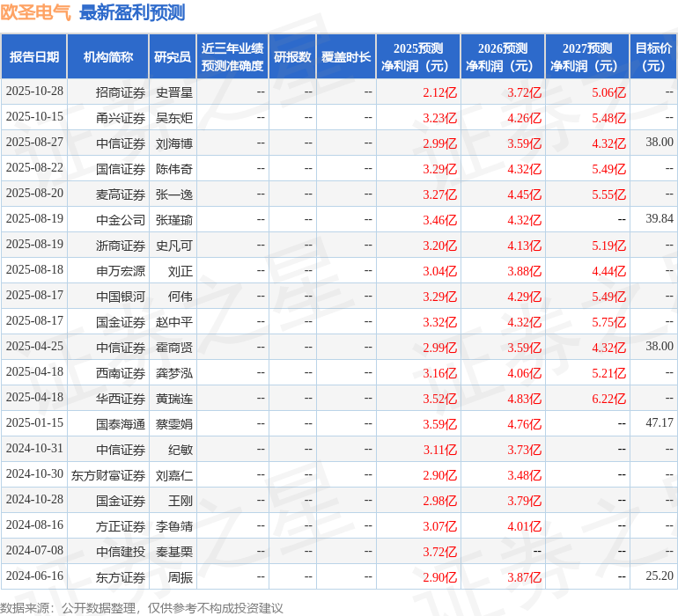Sort by 报告日期 column header
The image size is (678, 616).
pos(34,57)
